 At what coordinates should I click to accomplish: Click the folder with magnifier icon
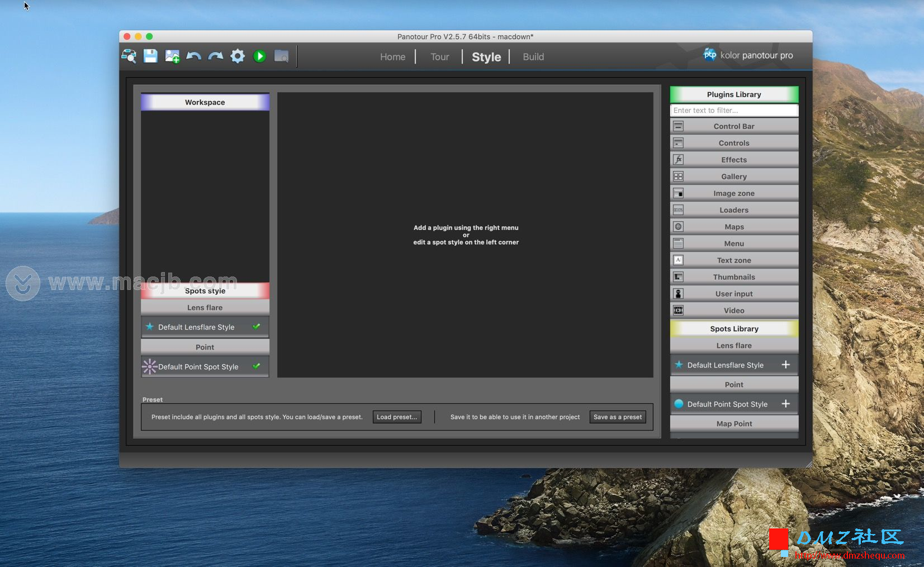(x=281, y=56)
